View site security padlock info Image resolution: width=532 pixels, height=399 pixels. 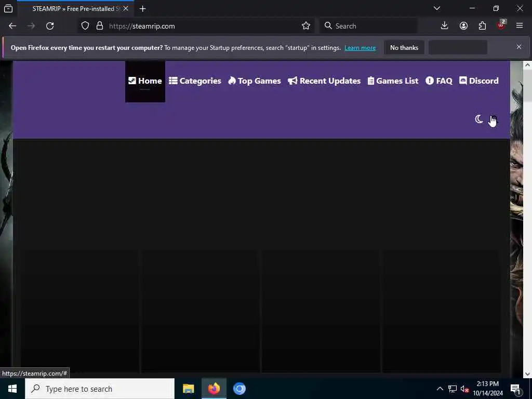pos(100,26)
